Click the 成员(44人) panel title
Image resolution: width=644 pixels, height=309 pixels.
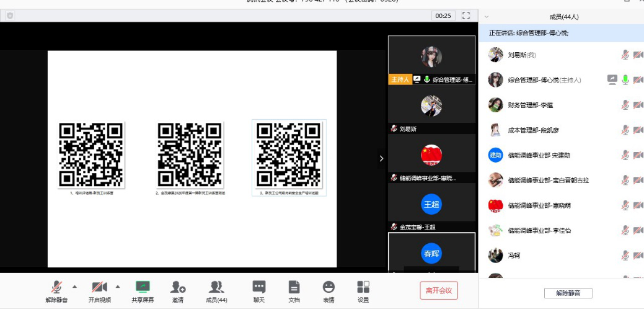(564, 17)
